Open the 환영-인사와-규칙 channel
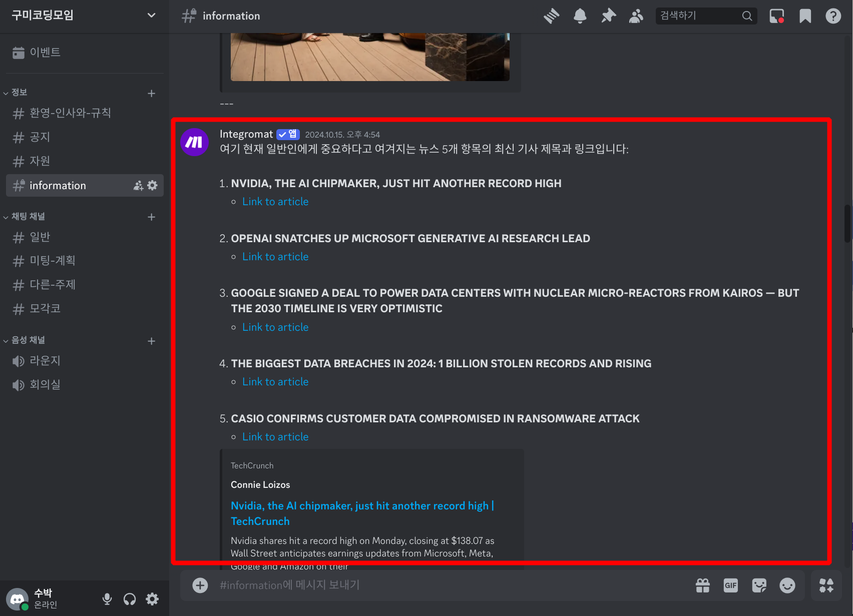 coord(85,113)
